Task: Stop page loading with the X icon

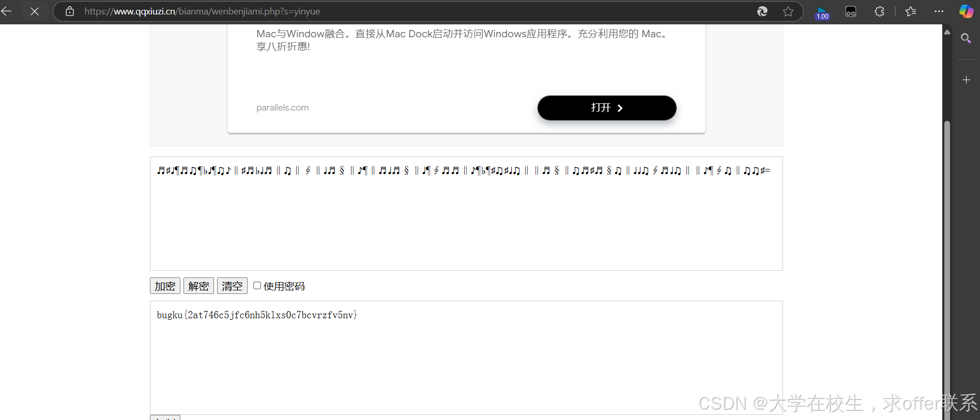Action: 35,11
